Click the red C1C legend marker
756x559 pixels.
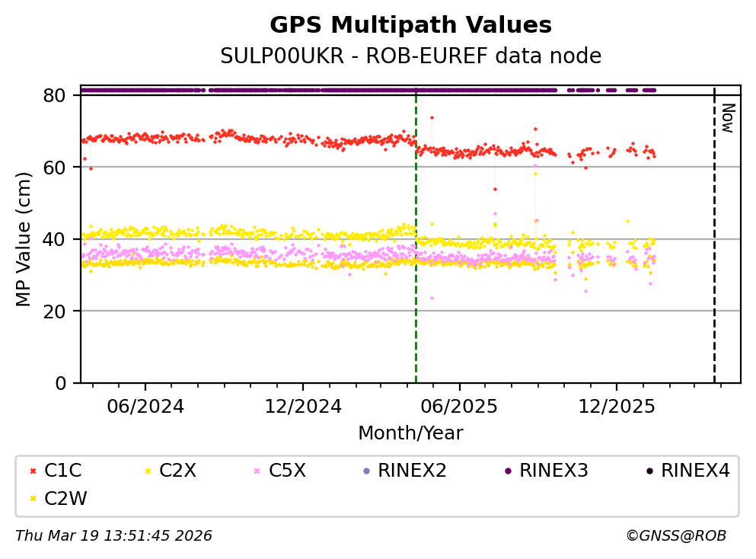[x=33, y=471]
